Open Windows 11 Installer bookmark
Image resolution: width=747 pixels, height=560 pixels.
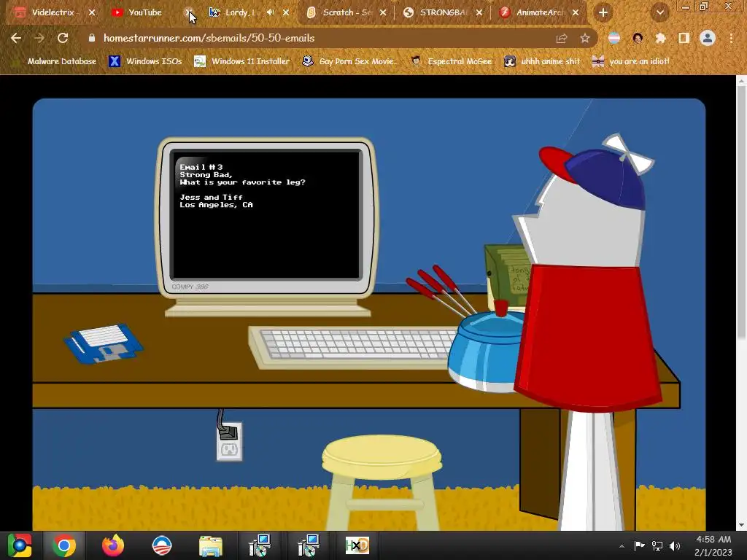pos(242,61)
